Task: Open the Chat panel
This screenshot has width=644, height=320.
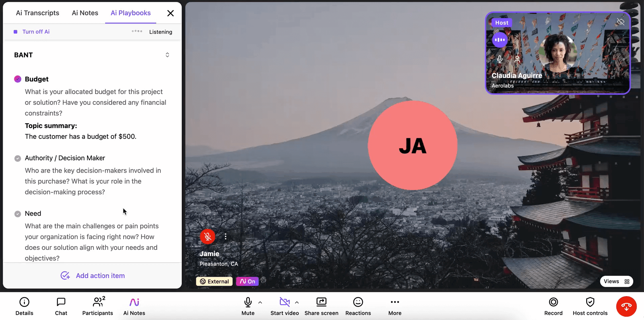Action: tap(61, 306)
